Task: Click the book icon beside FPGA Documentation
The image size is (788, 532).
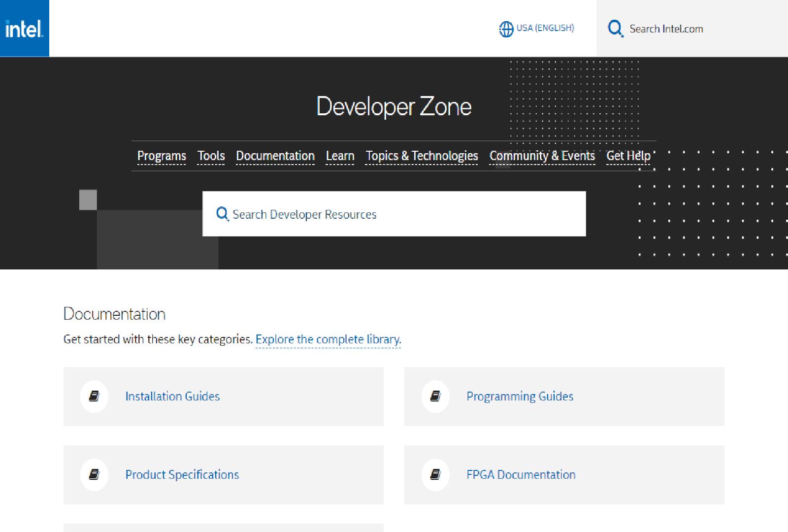Action: [435, 474]
